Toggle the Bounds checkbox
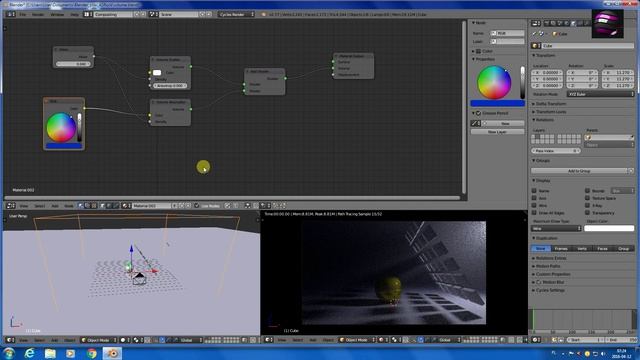This screenshot has height=360, width=640. click(x=587, y=191)
